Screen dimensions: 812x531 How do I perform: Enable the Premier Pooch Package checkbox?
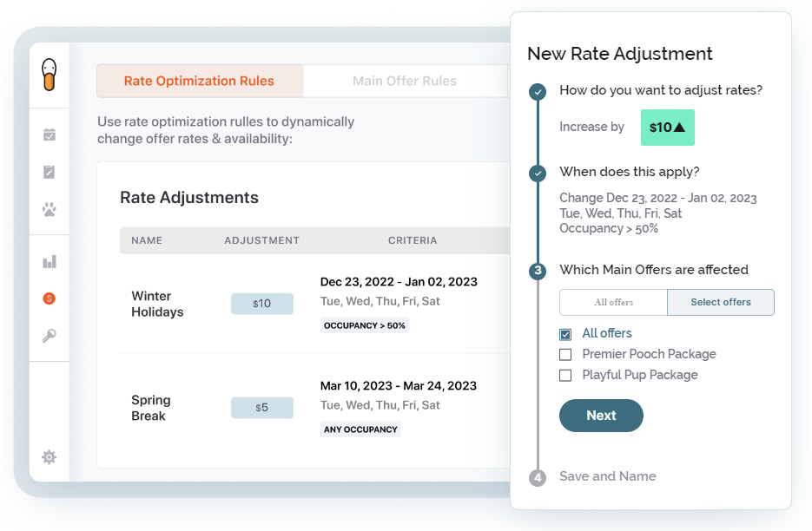[x=565, y=354]
